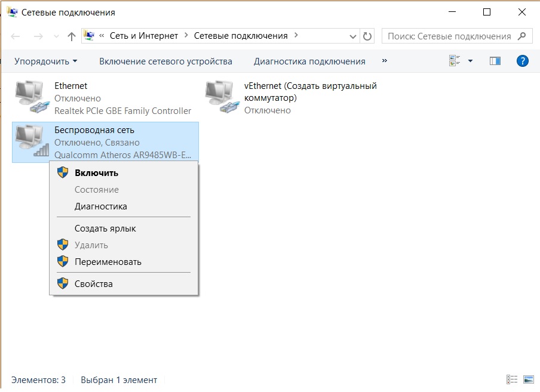Click Включение сетевого устройства toolbar button
This screenshot has height=392, width=540.
pyautogui.click(x=165, y=61)
